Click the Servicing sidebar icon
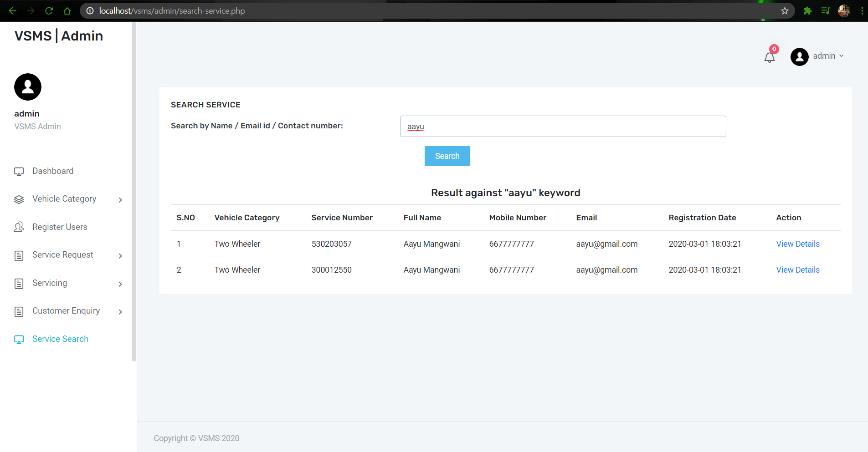This screenshot has height=452, width=868. pyautogui.click(x=19, y=284)
